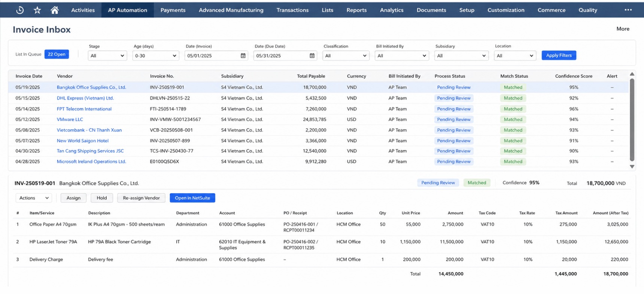Open the Actions dropdown
644x294 pixels.
[34, 198]
